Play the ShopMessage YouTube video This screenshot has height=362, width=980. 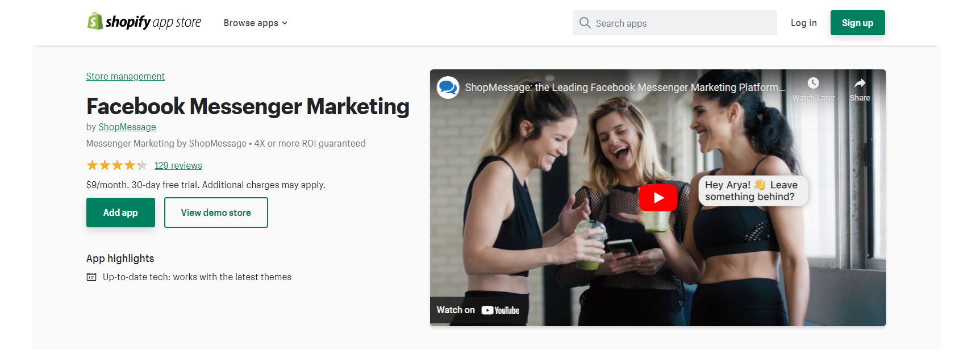tap(658, 197)
